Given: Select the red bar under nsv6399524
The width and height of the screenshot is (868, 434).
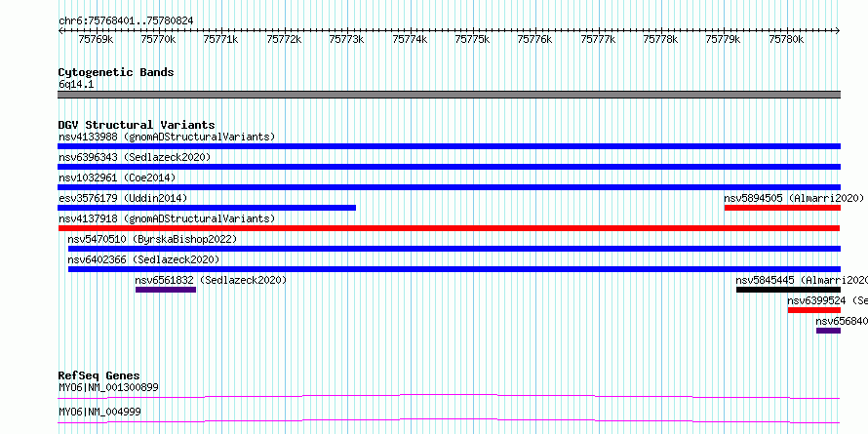Looking at the screenshot, I should pyautogui.click(x=814, y=310).
